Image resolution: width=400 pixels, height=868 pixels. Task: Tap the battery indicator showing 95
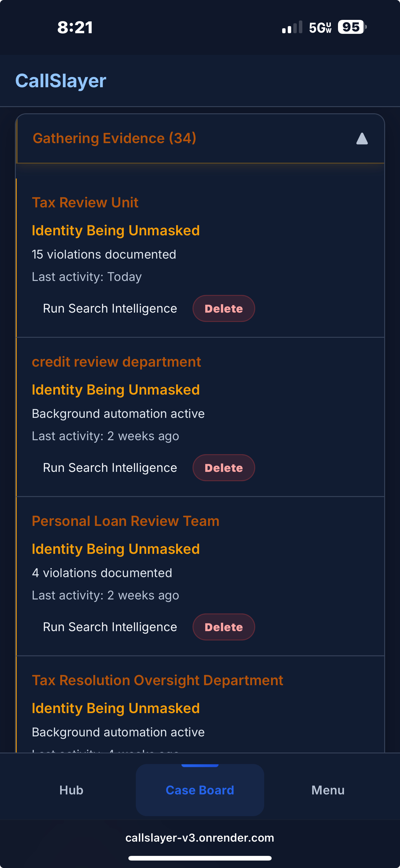coord(351,28)
